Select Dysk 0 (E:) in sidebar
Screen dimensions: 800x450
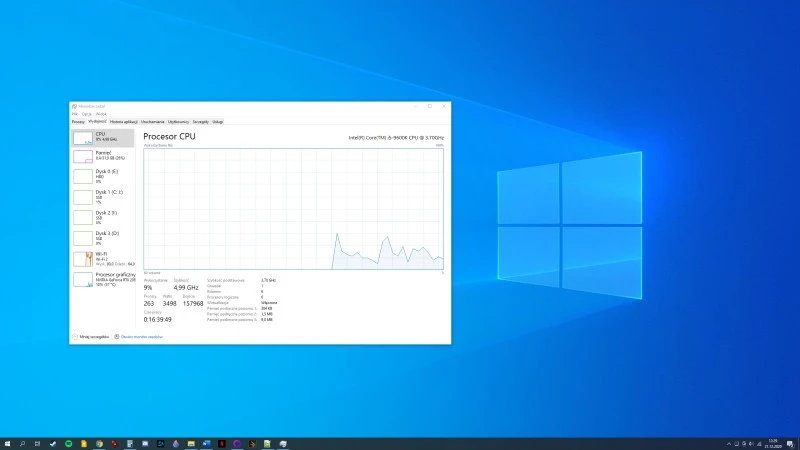point(103,177)
